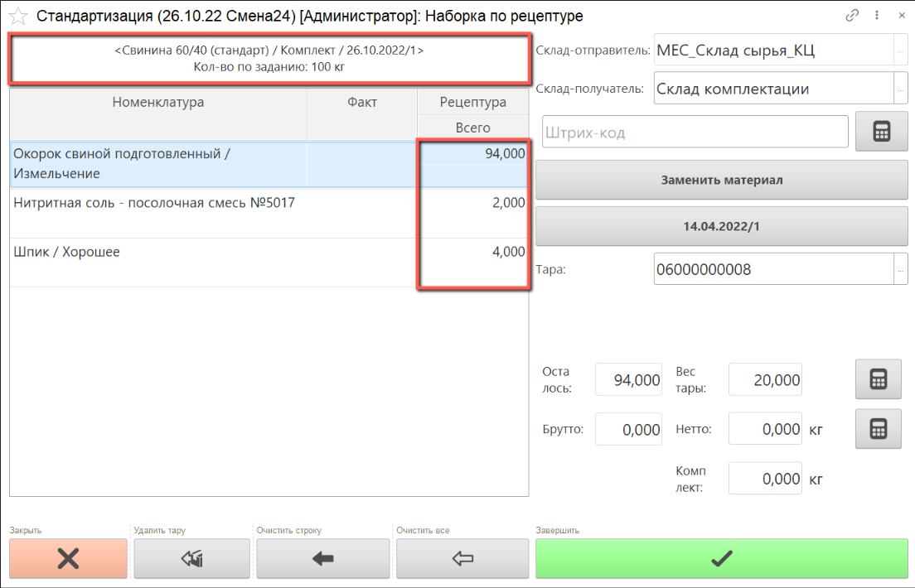Copy link via chain icon
Screen dimensions: 915x588
point(852,16)
